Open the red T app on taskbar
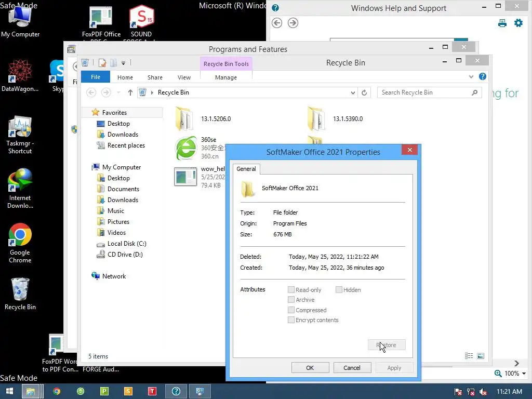This screenshot has height=399, width=532. (152, 391)
